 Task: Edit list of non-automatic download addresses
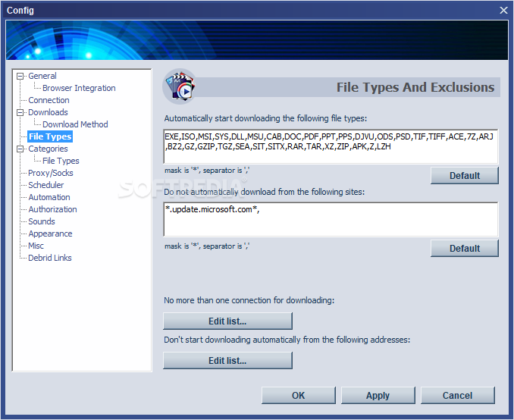click(x=227, y=361)
